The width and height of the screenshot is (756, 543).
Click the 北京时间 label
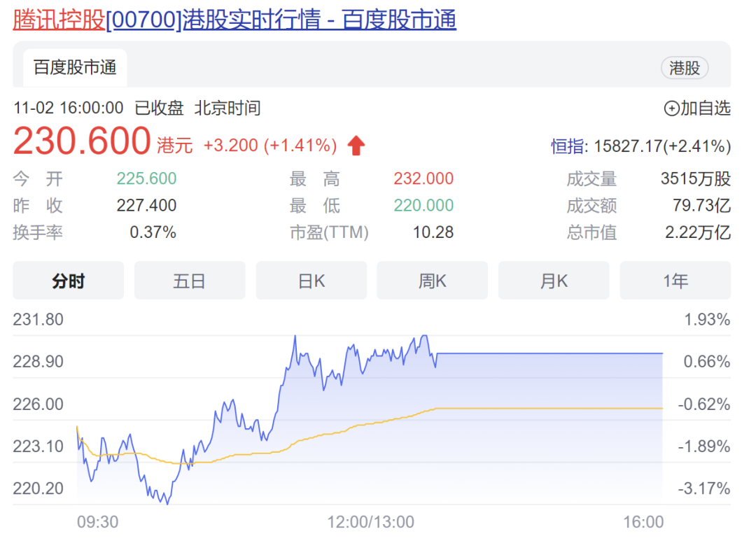click(x=227, y=108)
